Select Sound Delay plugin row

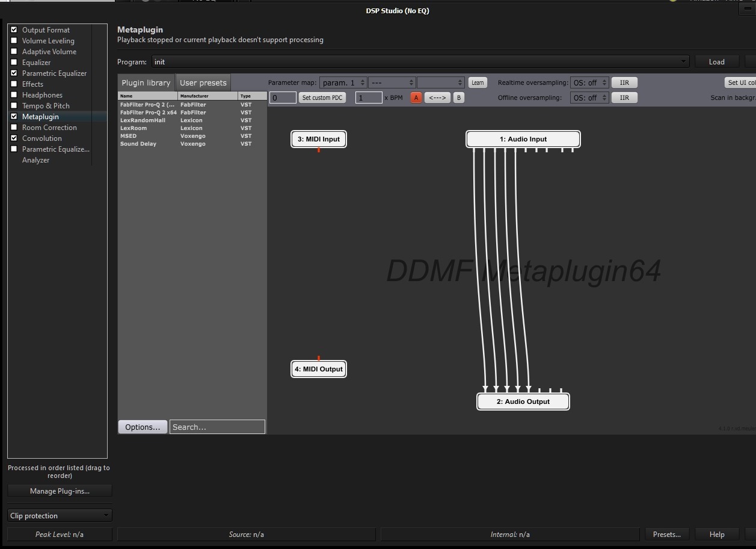(192, 144)
